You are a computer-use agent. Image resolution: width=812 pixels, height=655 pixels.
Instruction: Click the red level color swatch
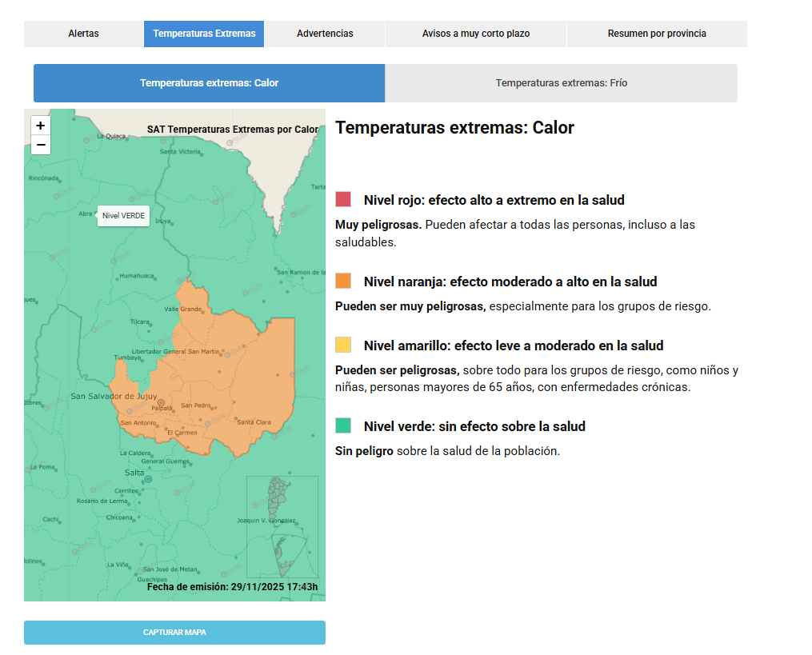[x=343, y=199]
